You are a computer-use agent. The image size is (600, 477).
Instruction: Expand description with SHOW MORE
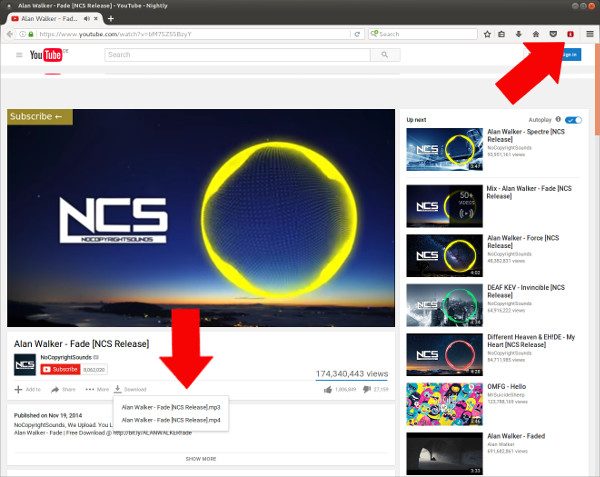click(200, 458)
